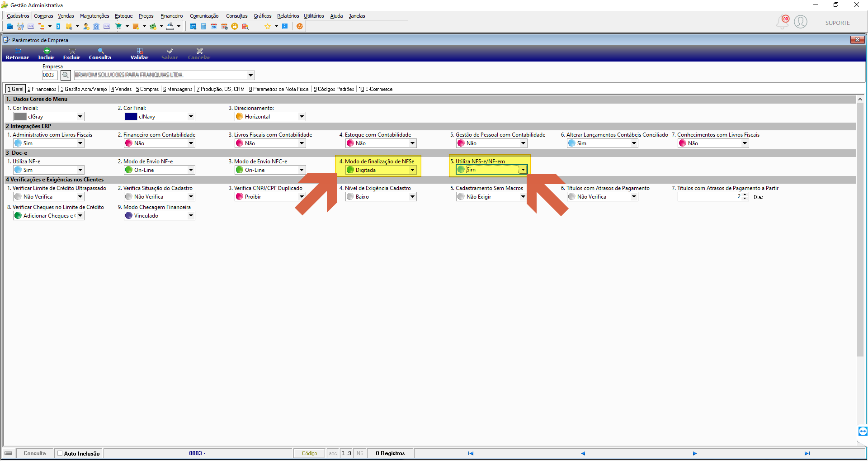The image size is (868, 461).
Task: Open the Financeiro menu
Action: click(x=172, y=16)
